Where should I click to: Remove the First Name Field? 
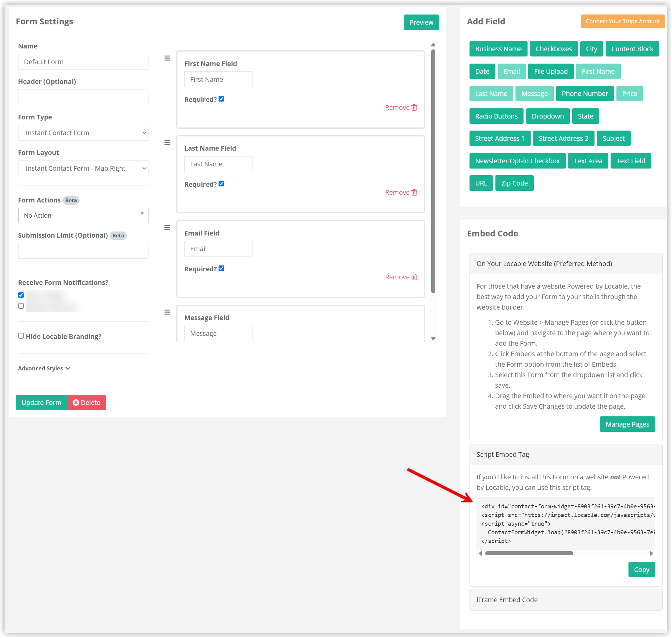coord(401,107)
